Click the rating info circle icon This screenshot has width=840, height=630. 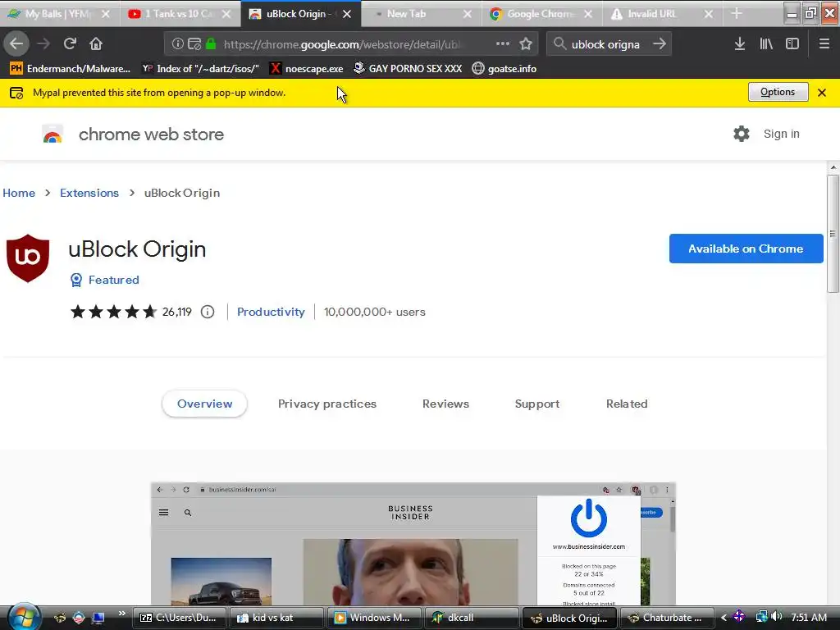coord(208,312)
